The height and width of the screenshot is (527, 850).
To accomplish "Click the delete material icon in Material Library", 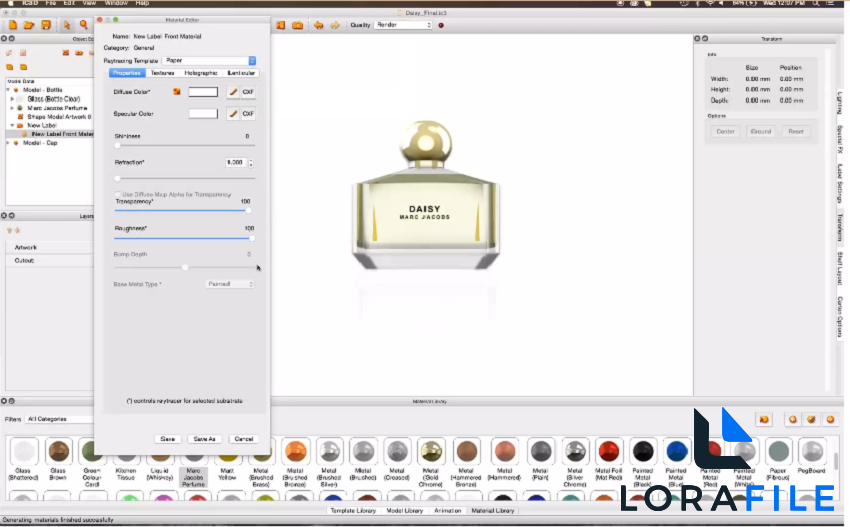I will [764, 419].
